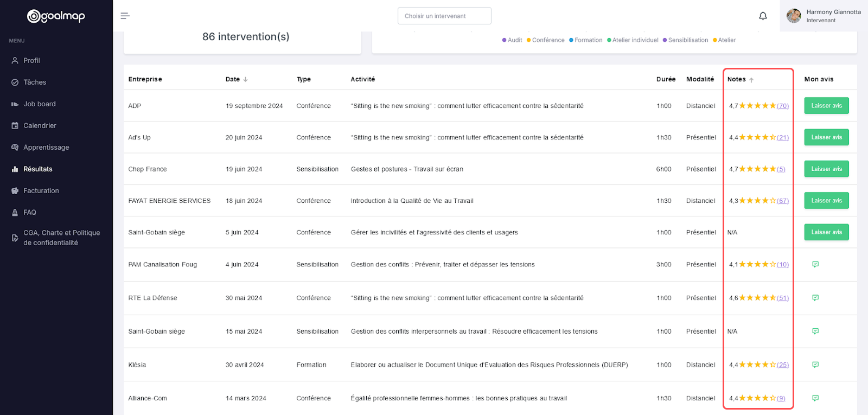
Task: Open comment icon for Saint-Gobain 15 mai row
Action: pyautogui.click(x=815, y=331)
